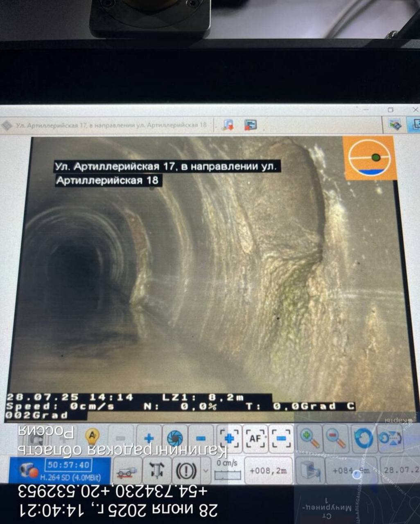420x524 pixels.
Task: Toggle the parking brake icon
Action: click(186, 470)
